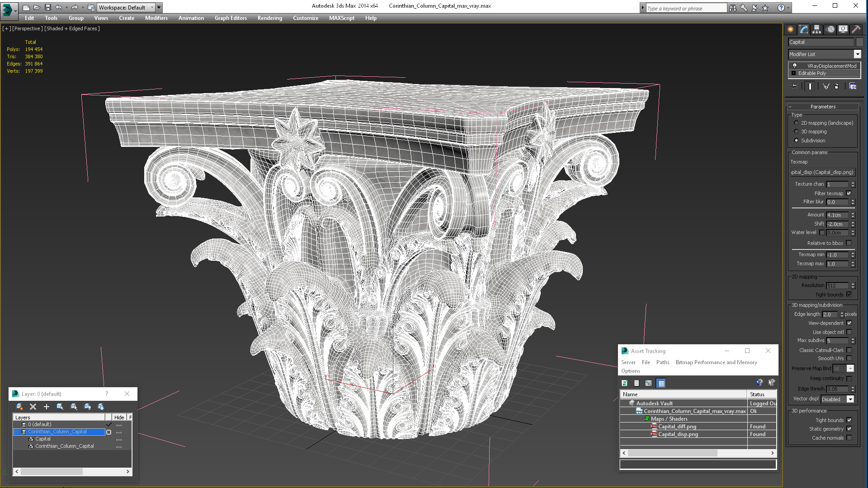Open the Vector displ dropdown
This screenshot has height=488, width=868.
click(850, 399)
